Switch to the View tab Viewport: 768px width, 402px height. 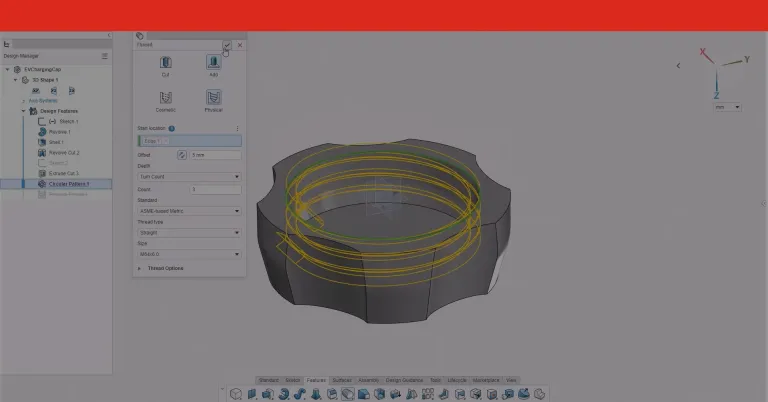(x=511, y=380)
